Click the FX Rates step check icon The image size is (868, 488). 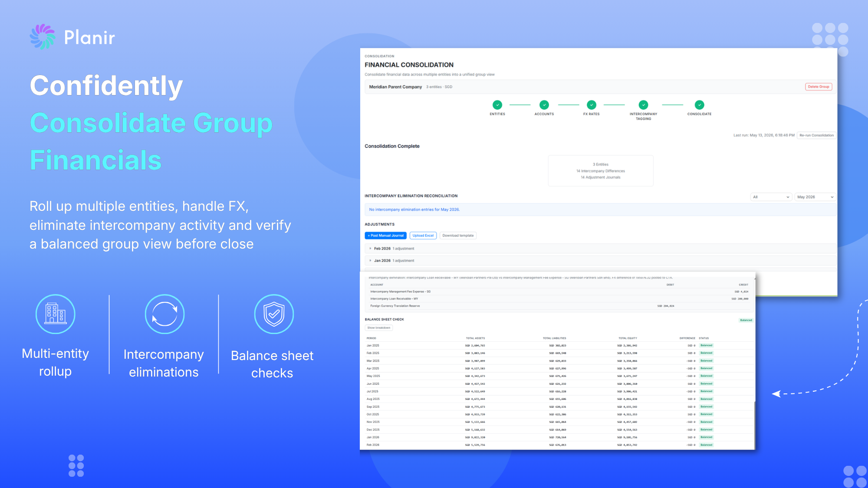pyautogui.click(x=592, y=105)
